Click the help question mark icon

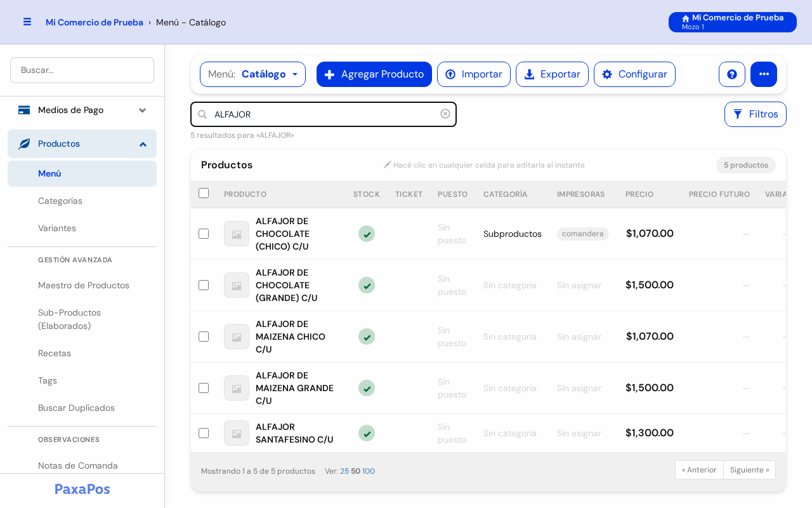point(732,74)
